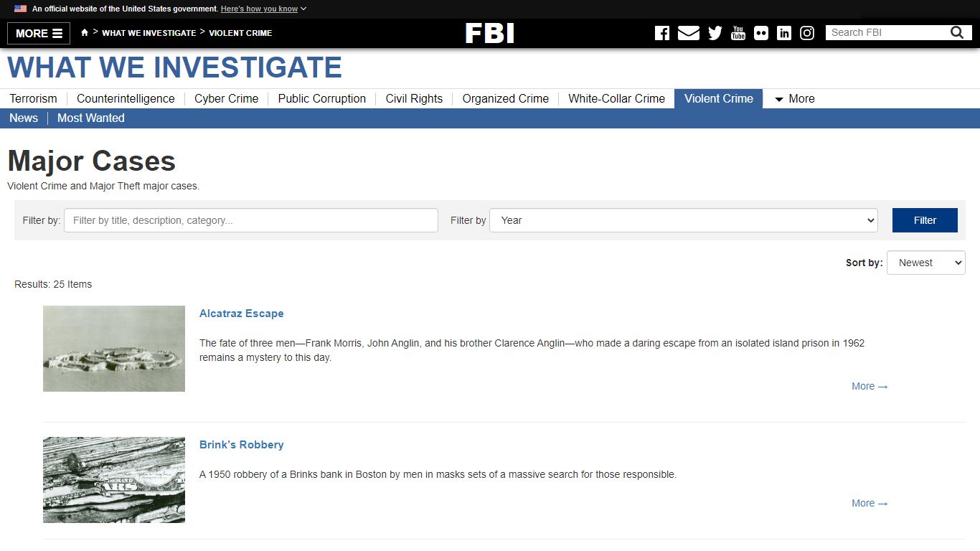
Task: Open the Alcatraz island thumbnail image
Action: (x=114, y=349)
